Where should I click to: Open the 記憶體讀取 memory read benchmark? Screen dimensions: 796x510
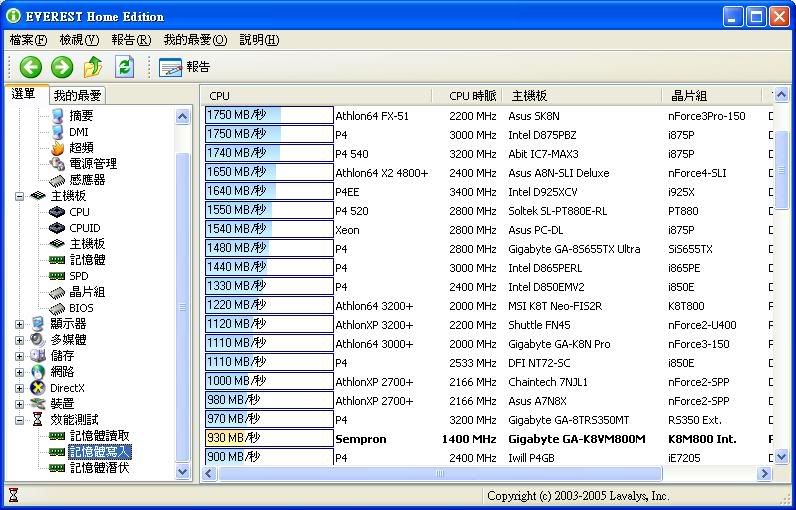coord(100,435)
